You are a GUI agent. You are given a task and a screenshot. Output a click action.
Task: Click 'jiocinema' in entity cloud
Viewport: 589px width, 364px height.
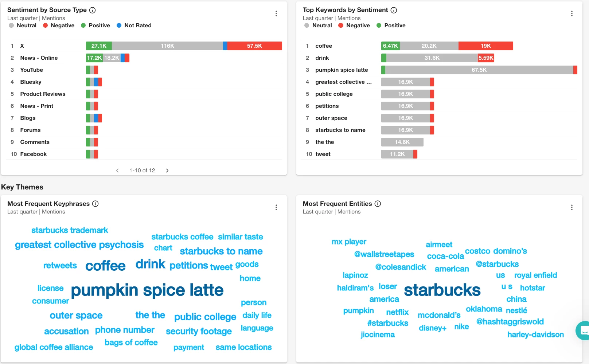point(378,334)
